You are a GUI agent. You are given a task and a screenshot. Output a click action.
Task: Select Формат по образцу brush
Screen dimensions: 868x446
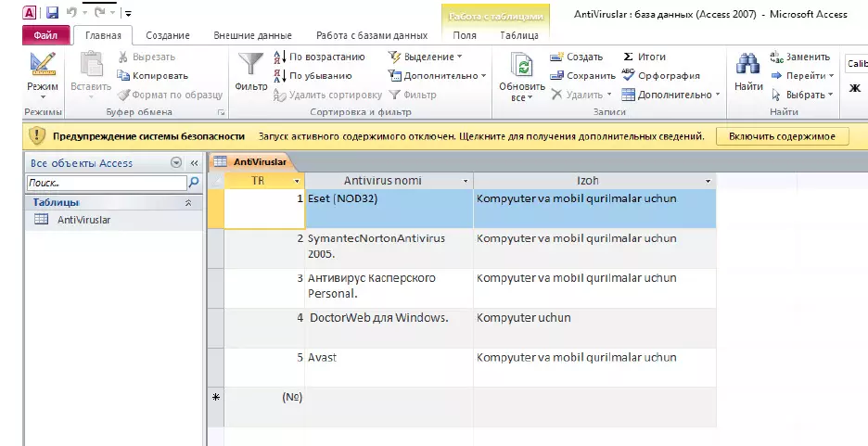[x=170, y=95]
